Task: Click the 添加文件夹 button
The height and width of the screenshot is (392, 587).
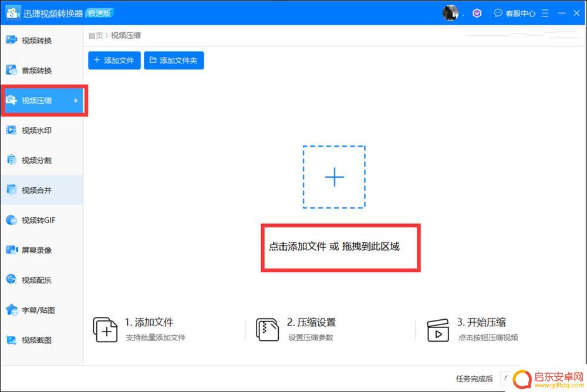Action: click(x=174, y=60)
